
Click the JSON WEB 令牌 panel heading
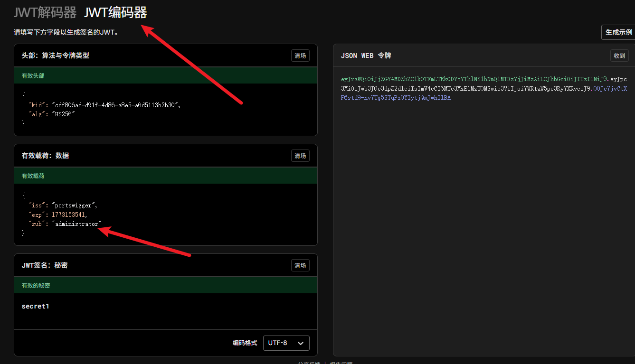click(366, 56)
